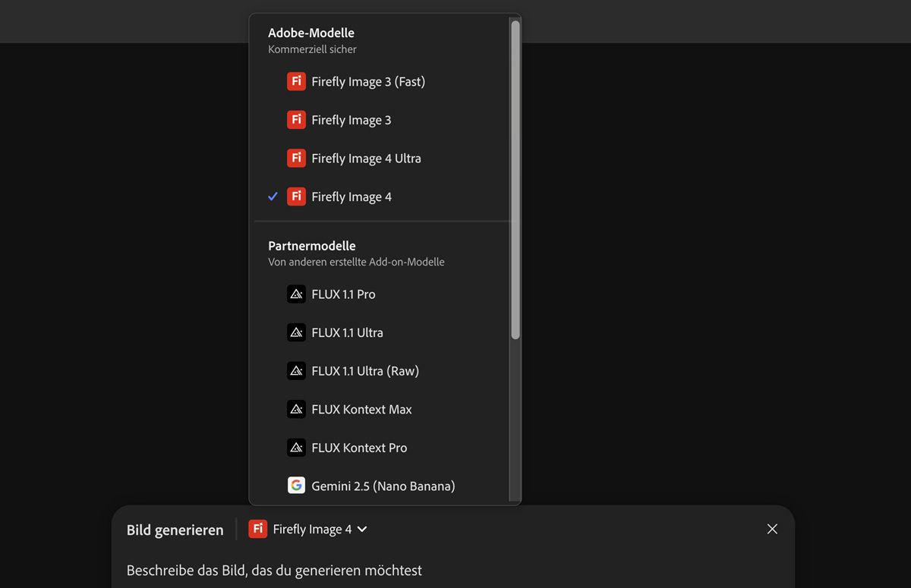911x588 pixels.
Task: Pick Gemini 2.5 (Nano Banana) model
Action: tap(383, 486)
